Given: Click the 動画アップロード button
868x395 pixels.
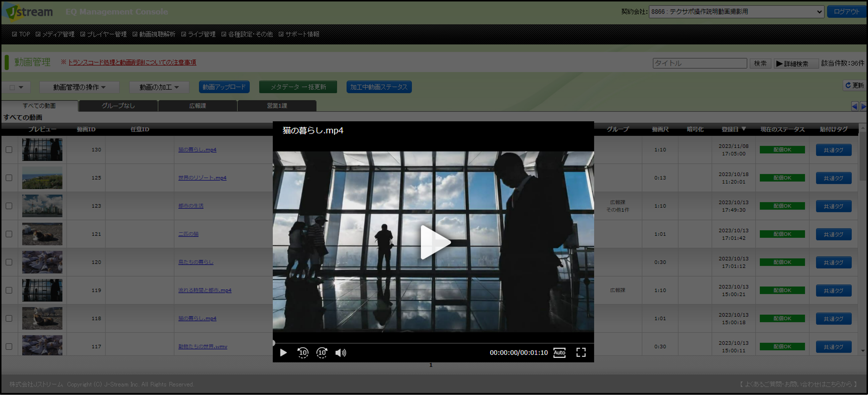Looking at the screenshot, I should [224, 87].
